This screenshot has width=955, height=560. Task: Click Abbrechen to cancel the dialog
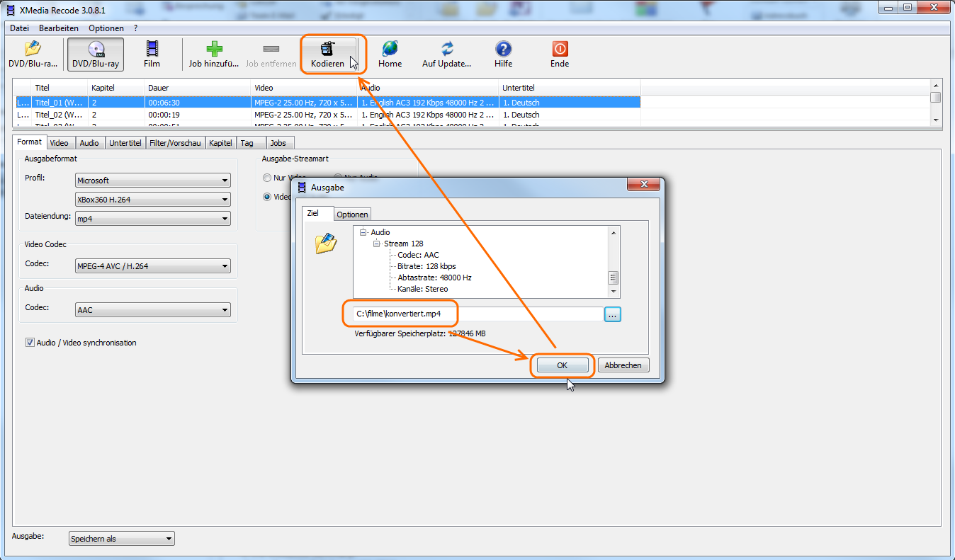click(623, 365)
